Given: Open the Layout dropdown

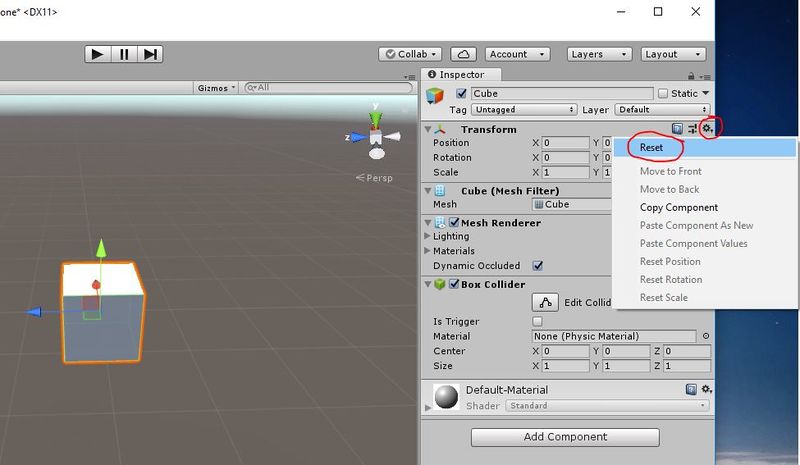Looking at the screenshot, I should point(673,54).
